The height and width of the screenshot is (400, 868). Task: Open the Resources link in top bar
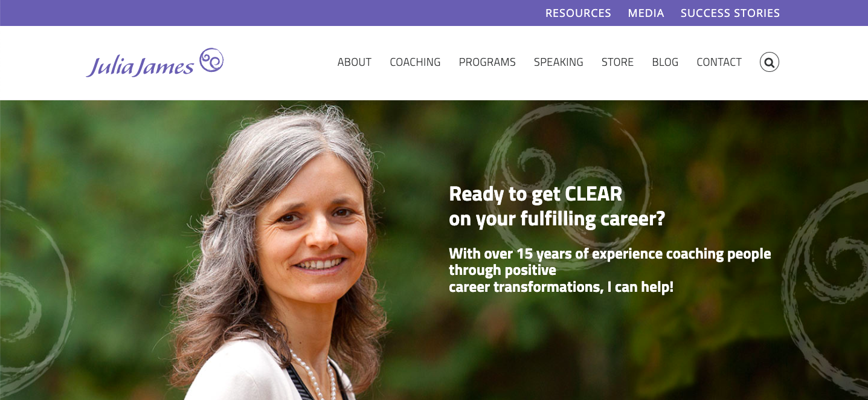(578, 13)
